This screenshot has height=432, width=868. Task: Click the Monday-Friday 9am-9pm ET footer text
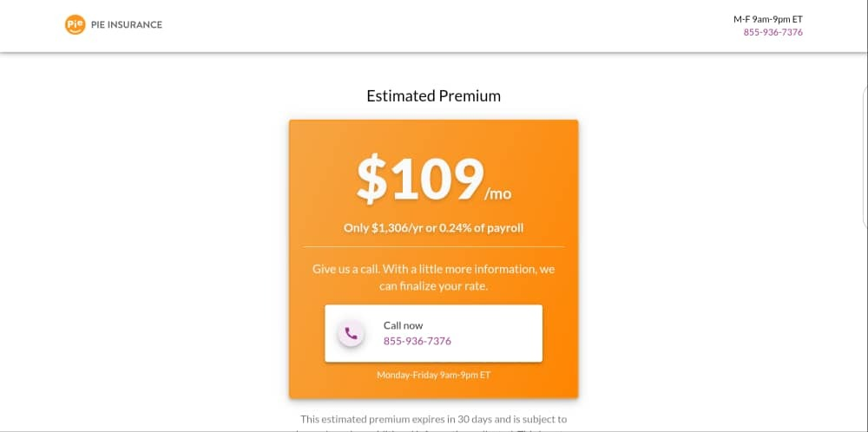tap(433, 375)
